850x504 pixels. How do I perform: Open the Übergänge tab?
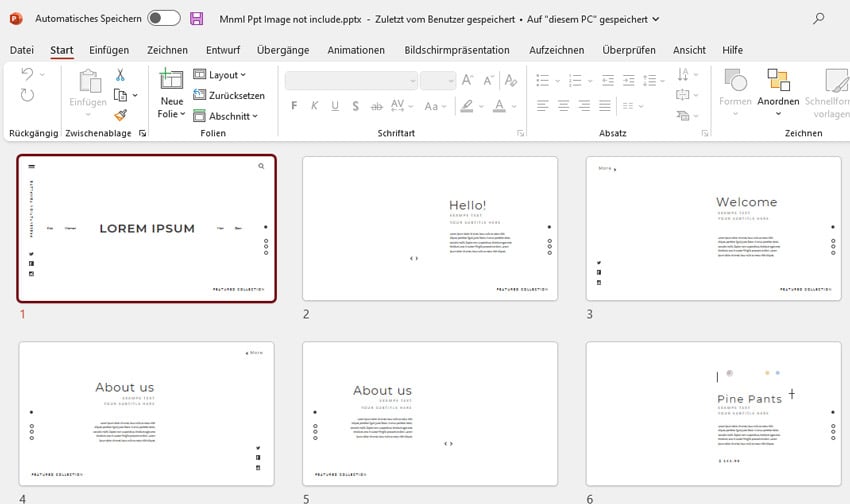point(283,50)
